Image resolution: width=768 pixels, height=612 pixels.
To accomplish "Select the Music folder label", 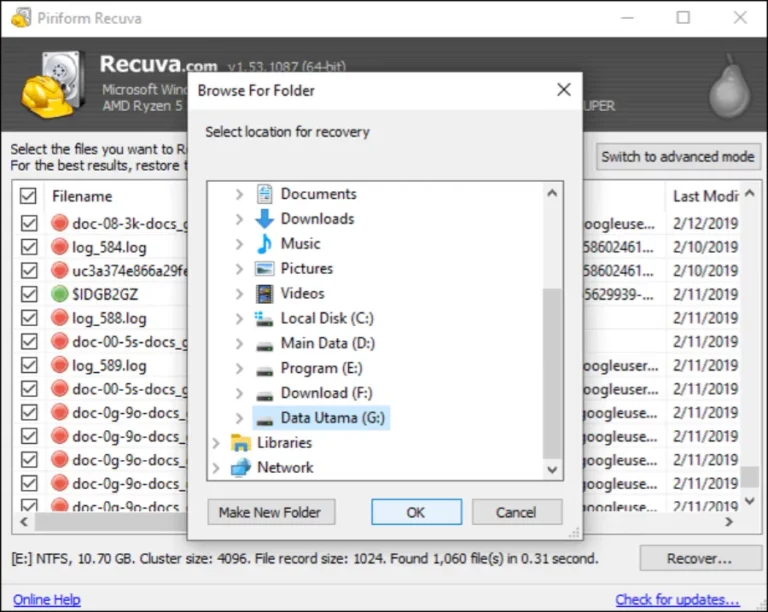I will [300, 243].
